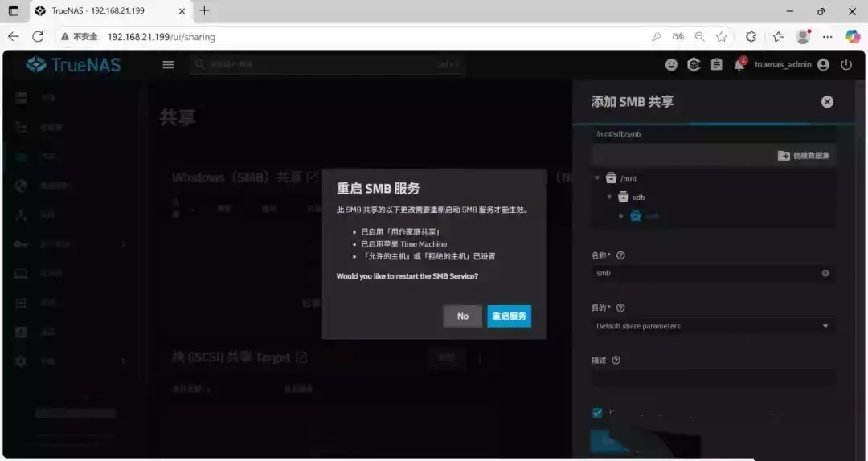868x461 pixels.
Task: Open the 创建数据集 button
Action: [x=803, y=156]
